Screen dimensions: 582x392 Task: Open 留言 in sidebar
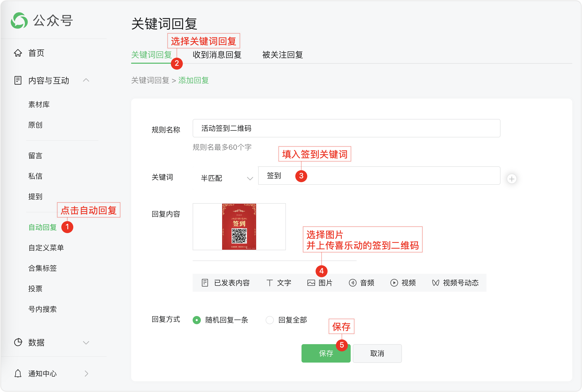[x=35, y=156]
